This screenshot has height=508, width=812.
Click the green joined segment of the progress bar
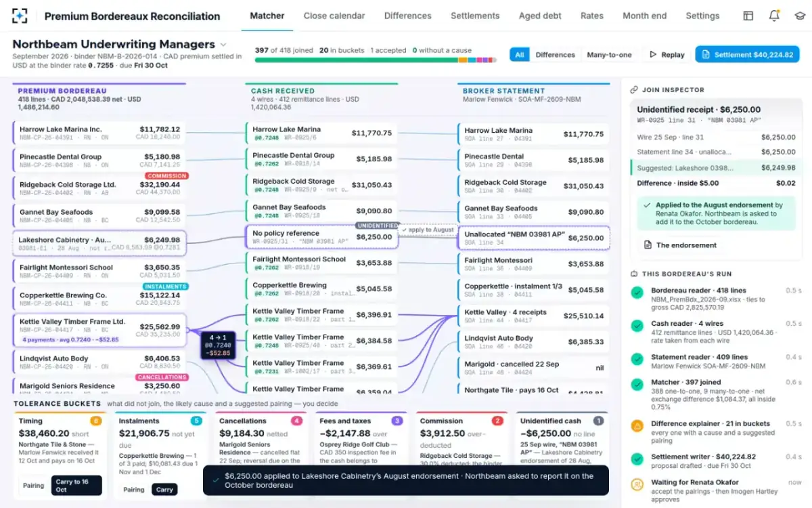click(x=357, y=60)
